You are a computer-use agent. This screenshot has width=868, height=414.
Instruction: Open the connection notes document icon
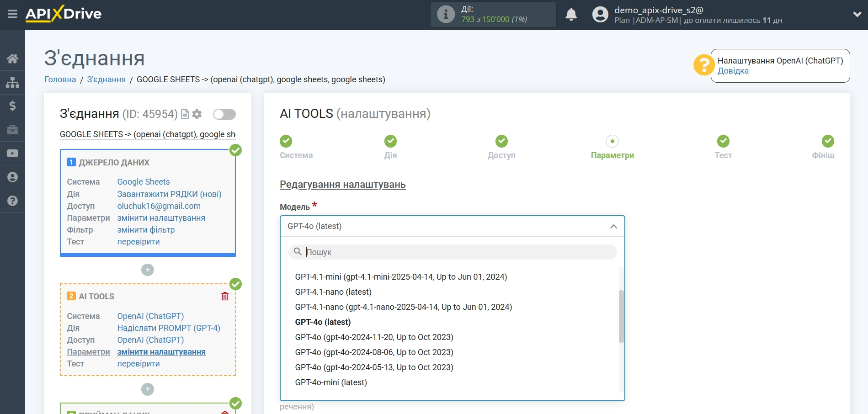[185, 114]
